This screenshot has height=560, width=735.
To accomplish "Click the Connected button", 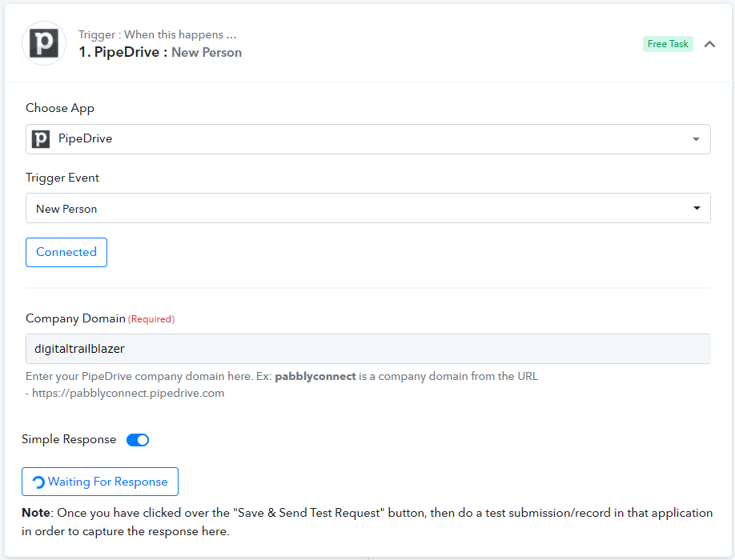I will click(x=66, y=252).
